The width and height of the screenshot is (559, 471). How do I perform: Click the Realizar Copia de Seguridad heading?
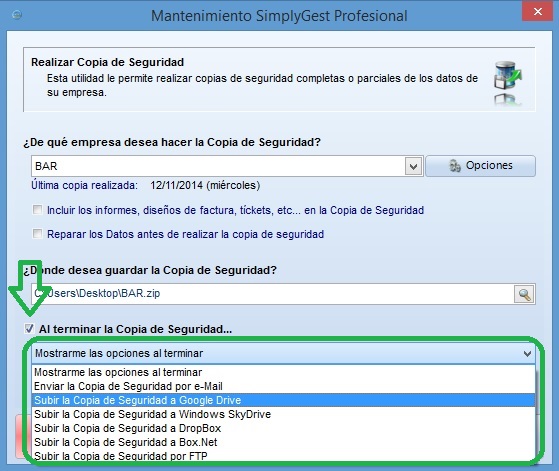[107, 62]
